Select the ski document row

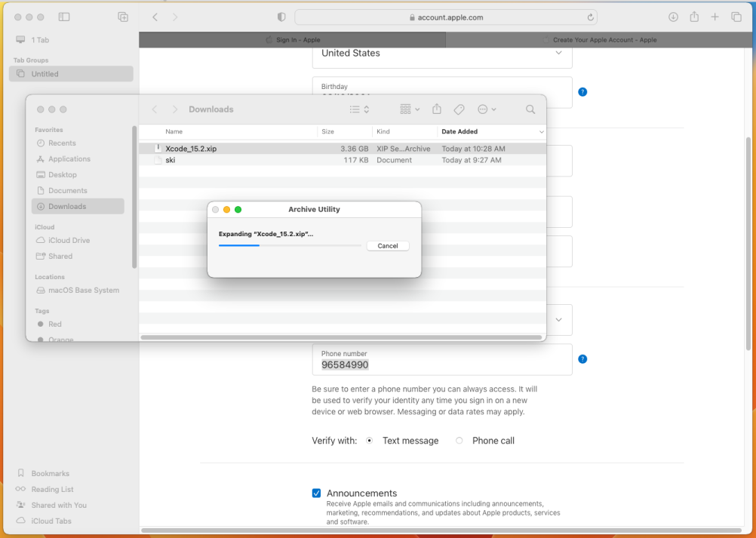click(343, 160)
